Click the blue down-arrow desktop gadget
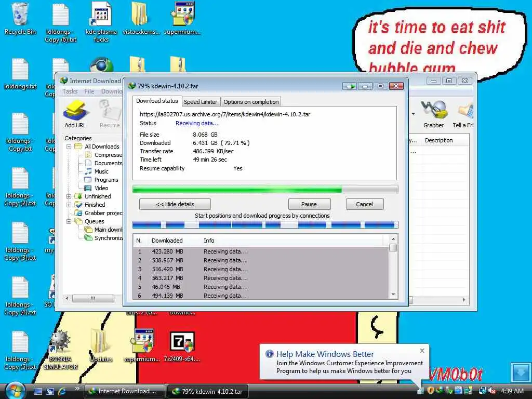This screenshot has height=399, width=532. coord(521,372)
